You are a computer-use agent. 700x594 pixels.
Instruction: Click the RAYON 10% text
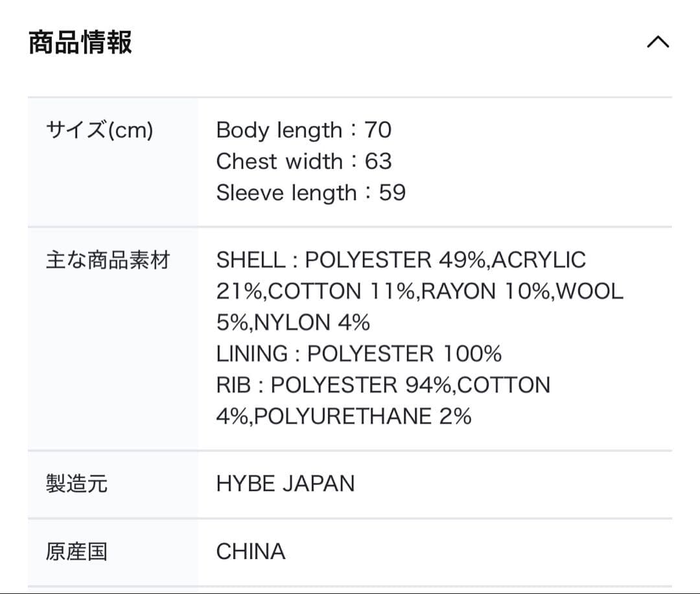click(x=485, y=291)
